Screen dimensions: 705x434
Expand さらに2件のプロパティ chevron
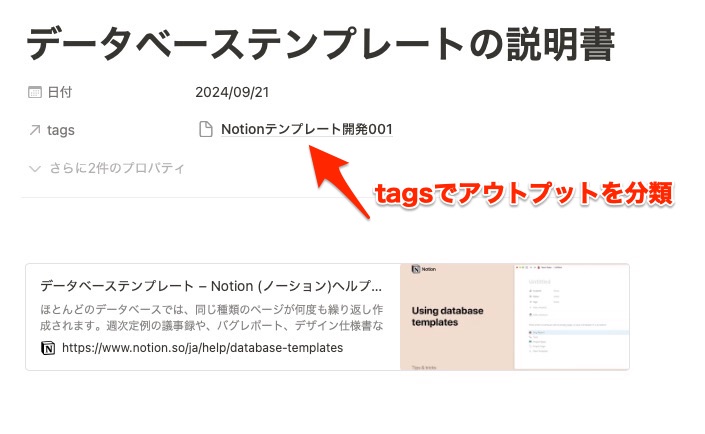click(x=35, y=169)
